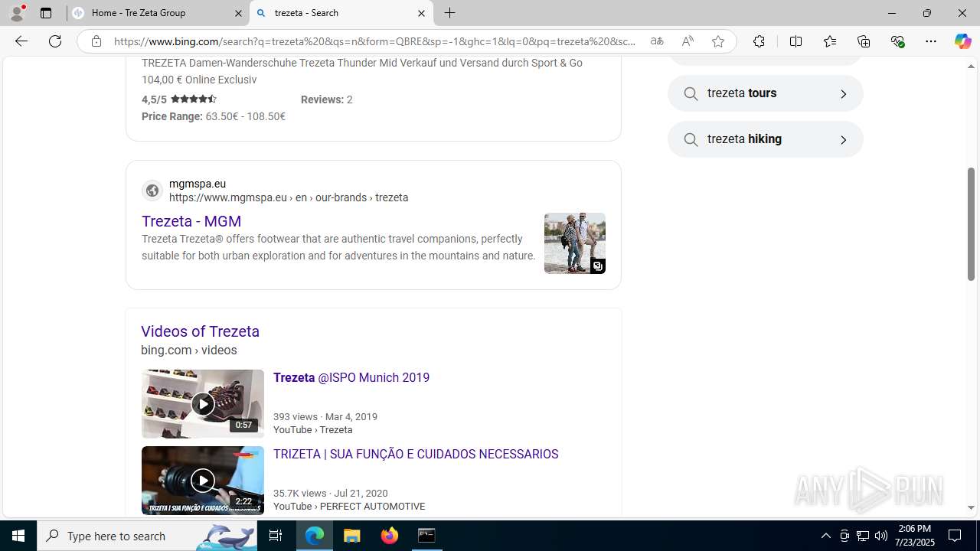Open the translate page icon
Viewport: 980px width, 551px height.
657,41
